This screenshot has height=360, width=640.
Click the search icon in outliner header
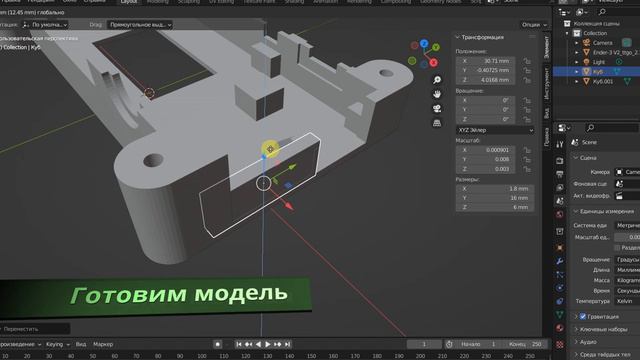pyautogui.click(x=602, y=12)
